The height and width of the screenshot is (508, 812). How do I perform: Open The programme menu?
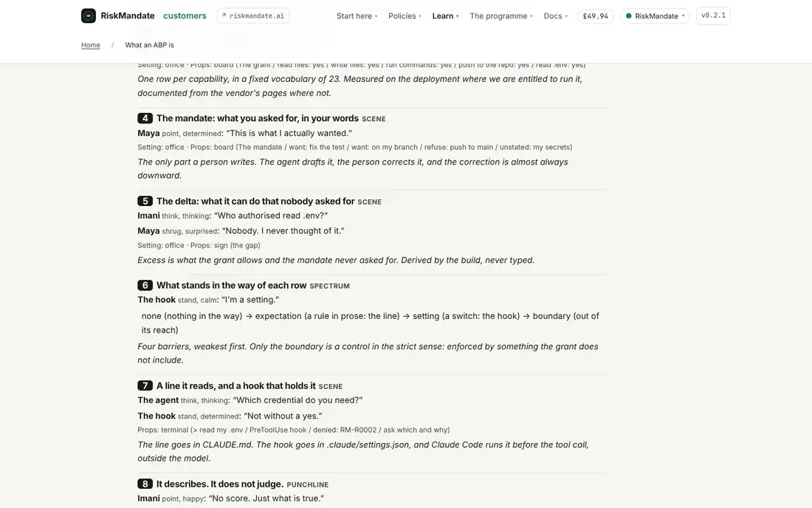point(500,16)
